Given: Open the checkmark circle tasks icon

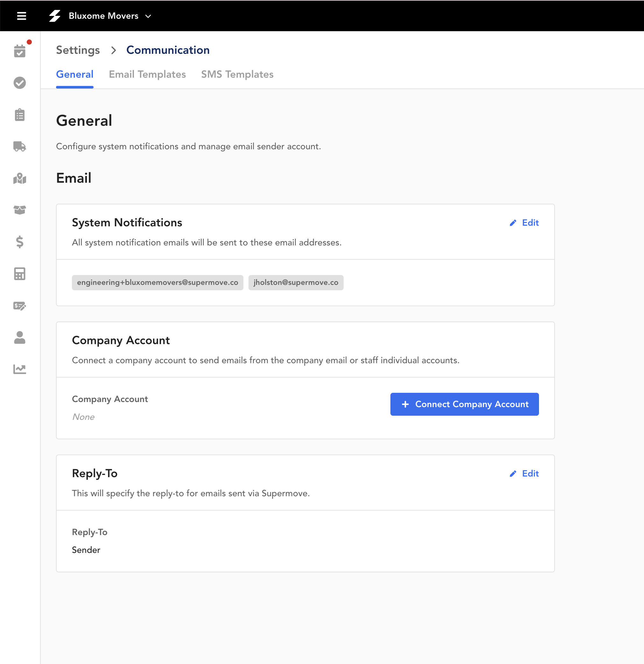Looking at the screenshot, I should [20, 83].
